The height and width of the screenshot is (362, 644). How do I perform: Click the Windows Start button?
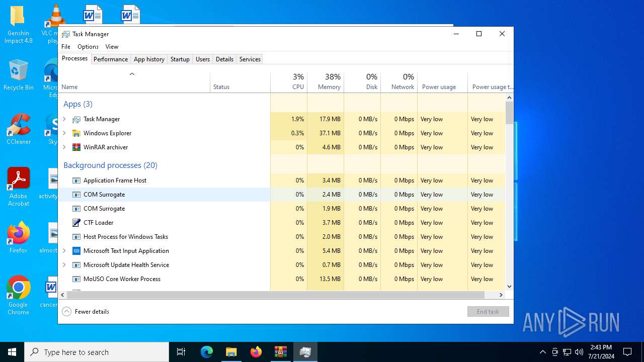(12, 352)
